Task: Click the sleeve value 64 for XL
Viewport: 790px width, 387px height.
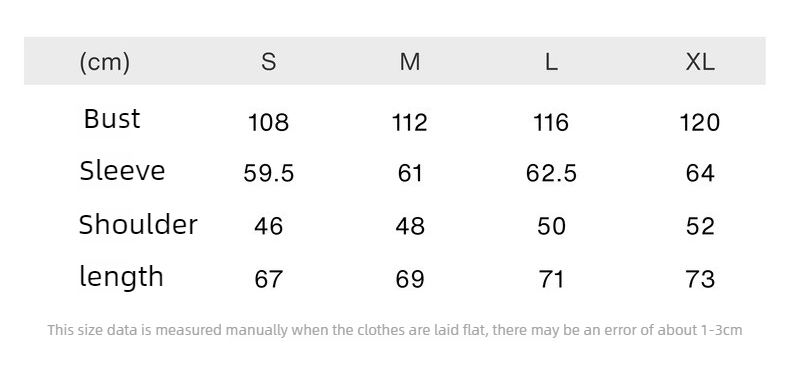Action: (700, 173)
